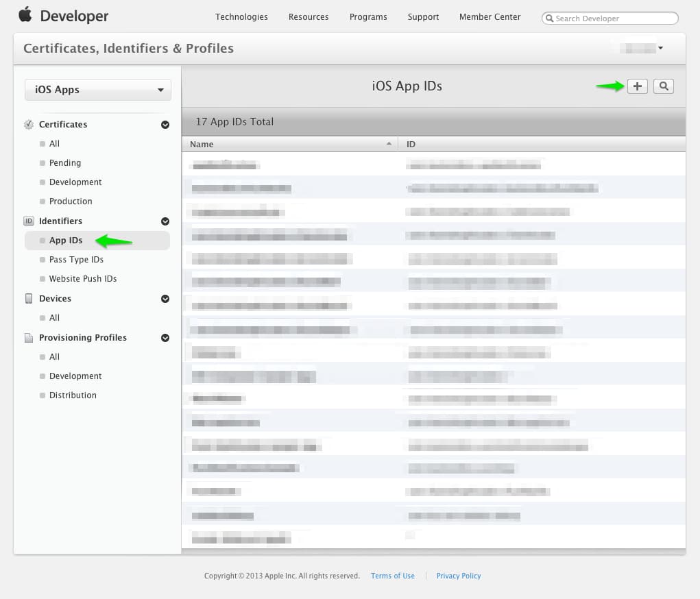
Task: Open the Technologies menu
Action: [241, 17]
